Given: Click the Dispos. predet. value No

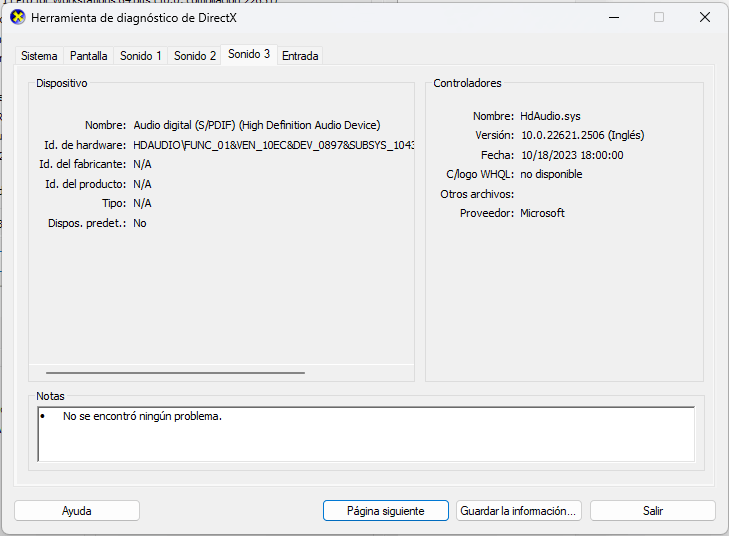Looking at the screenshot, I should (139, 223).
